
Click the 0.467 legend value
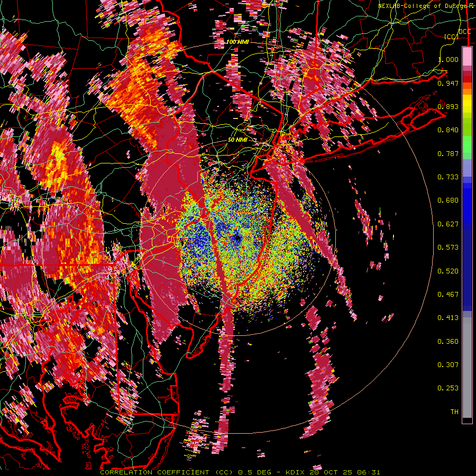448,295
